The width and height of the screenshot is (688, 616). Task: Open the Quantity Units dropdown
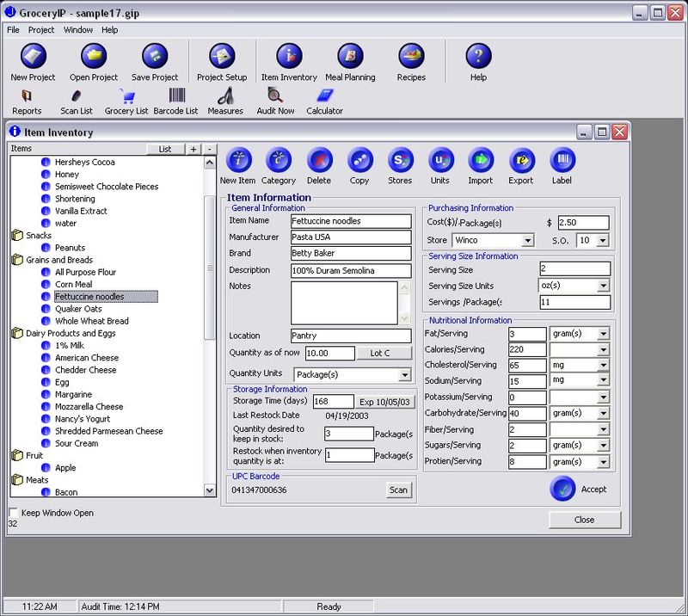tap(404, 375)
